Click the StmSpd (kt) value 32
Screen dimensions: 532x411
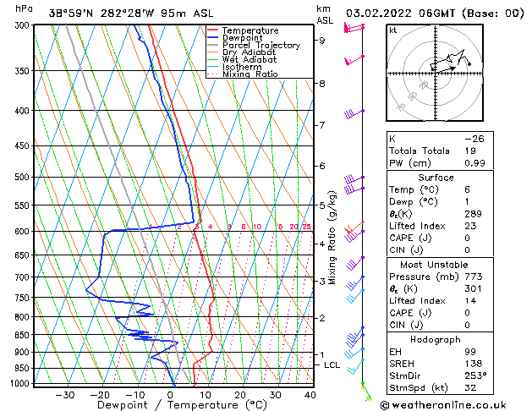point(470,388)
